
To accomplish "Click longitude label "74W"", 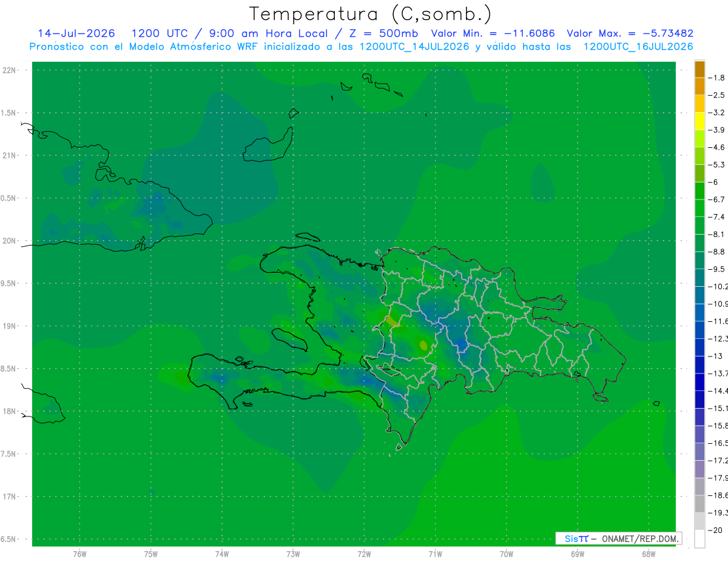I will (221, 554).
